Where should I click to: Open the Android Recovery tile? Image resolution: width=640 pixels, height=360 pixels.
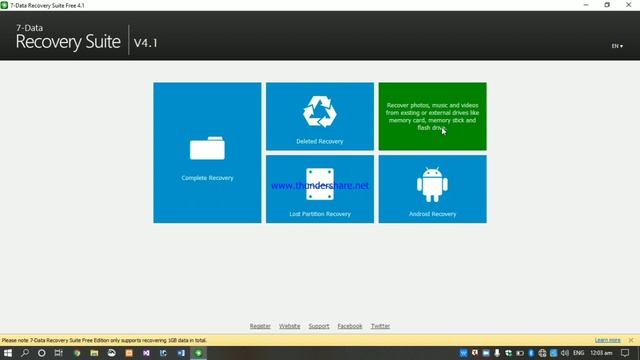tap(432, 189)
